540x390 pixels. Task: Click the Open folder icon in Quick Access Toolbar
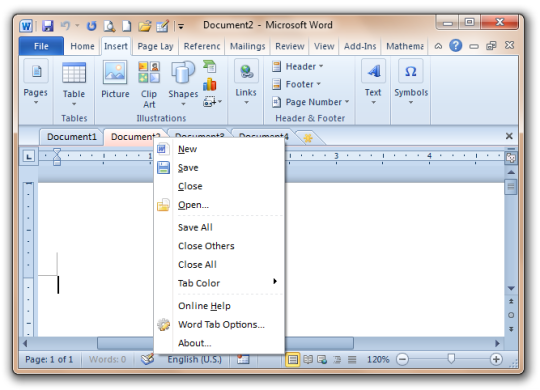point(145,26)
